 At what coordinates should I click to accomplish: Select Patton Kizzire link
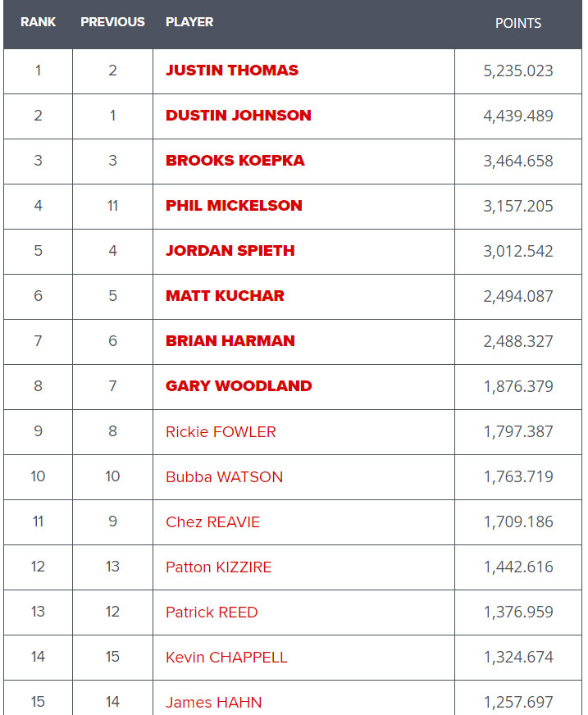(218, 567)
